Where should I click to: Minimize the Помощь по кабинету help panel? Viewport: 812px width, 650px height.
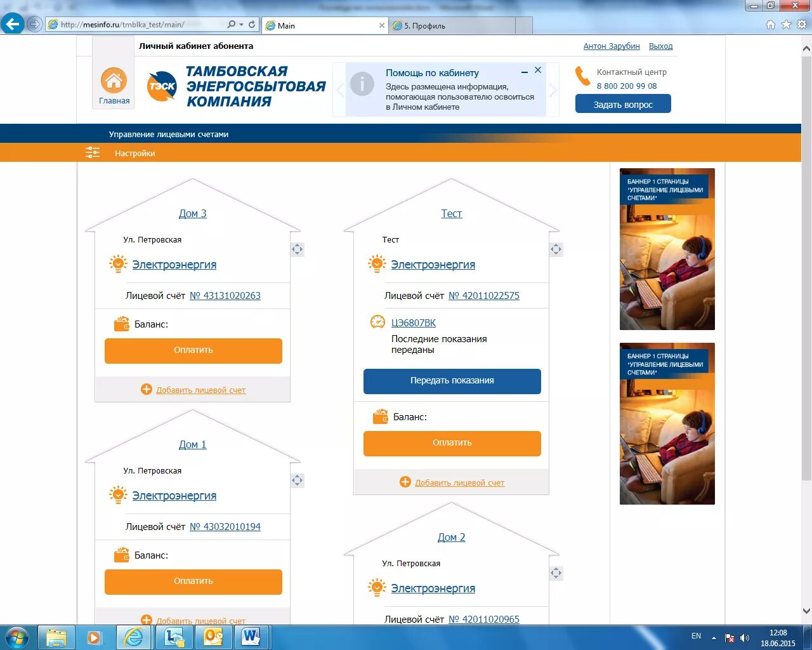[525, 72]
